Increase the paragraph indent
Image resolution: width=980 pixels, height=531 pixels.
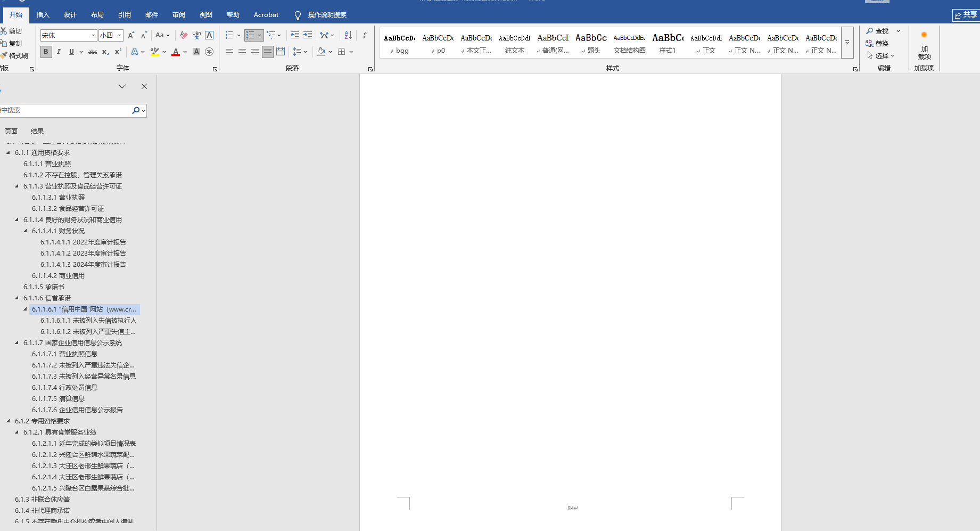point(308,35)
